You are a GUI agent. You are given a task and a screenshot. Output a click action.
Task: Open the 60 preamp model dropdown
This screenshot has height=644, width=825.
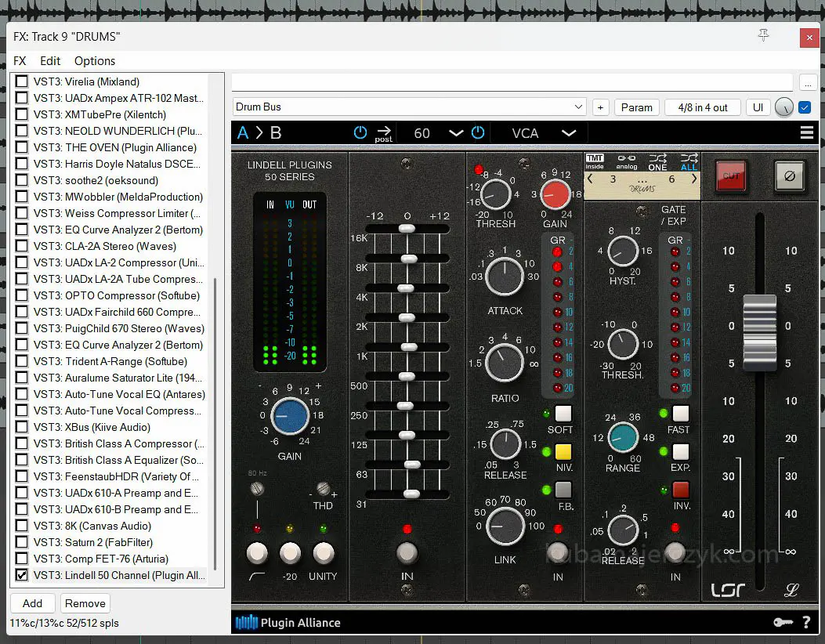(x=455, y=133)
